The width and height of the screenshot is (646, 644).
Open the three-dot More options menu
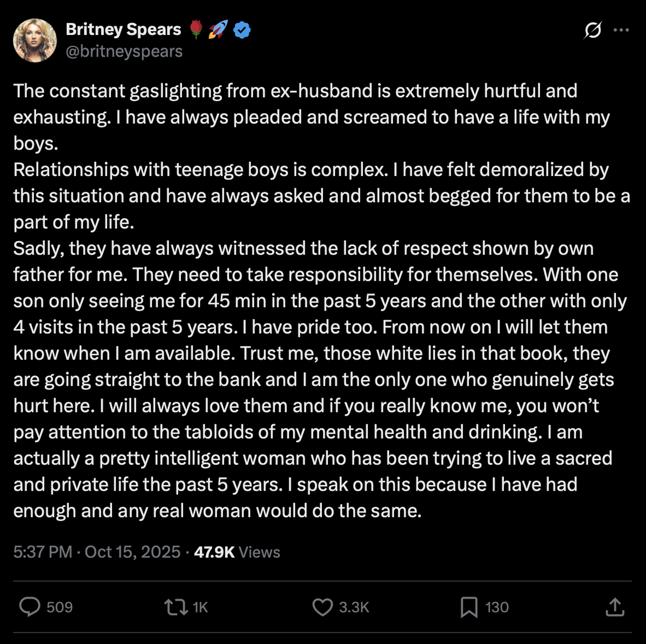(x=621, y=31)
